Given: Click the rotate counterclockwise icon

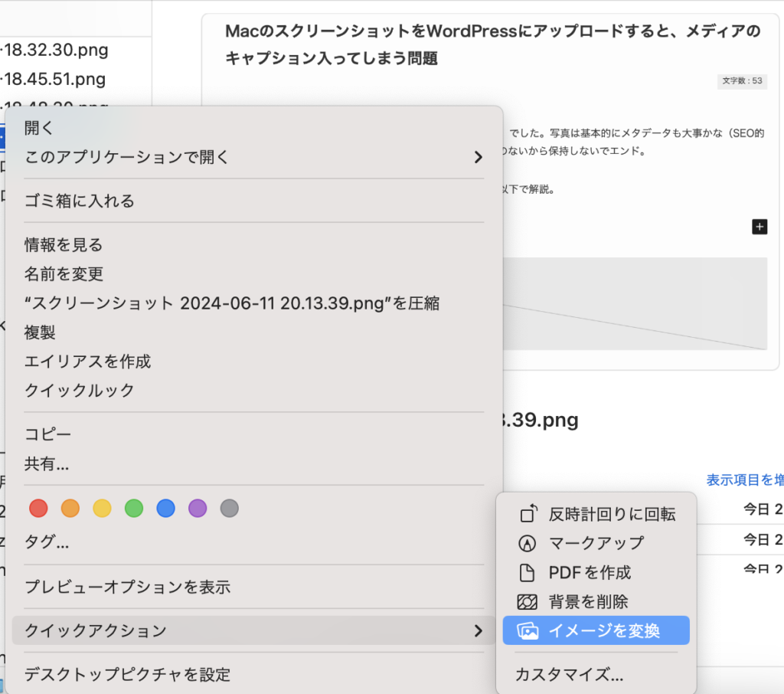Looking at the screenshot, I should [528, 514].
